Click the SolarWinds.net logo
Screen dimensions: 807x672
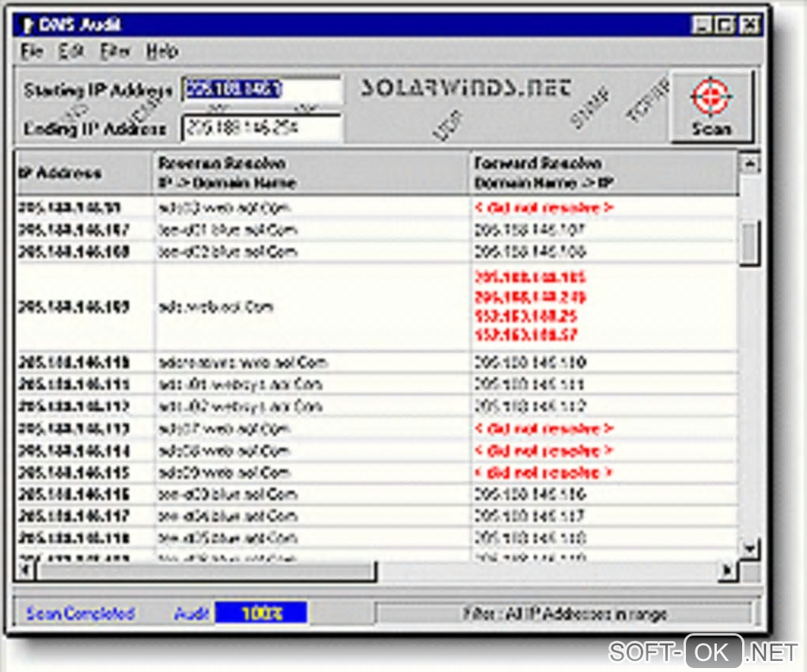coord(466,88)
